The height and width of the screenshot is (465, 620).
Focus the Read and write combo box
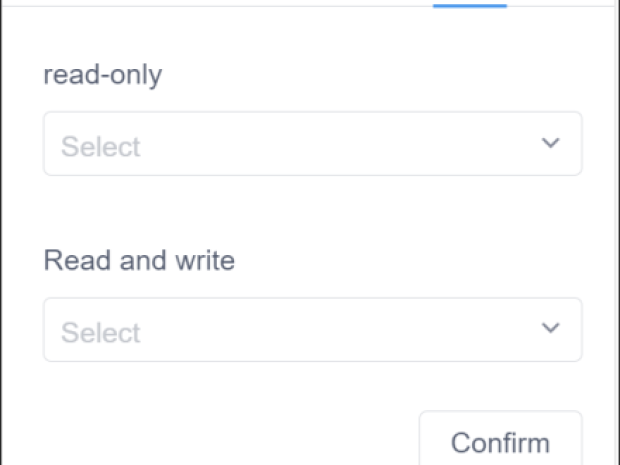(312, 330)
